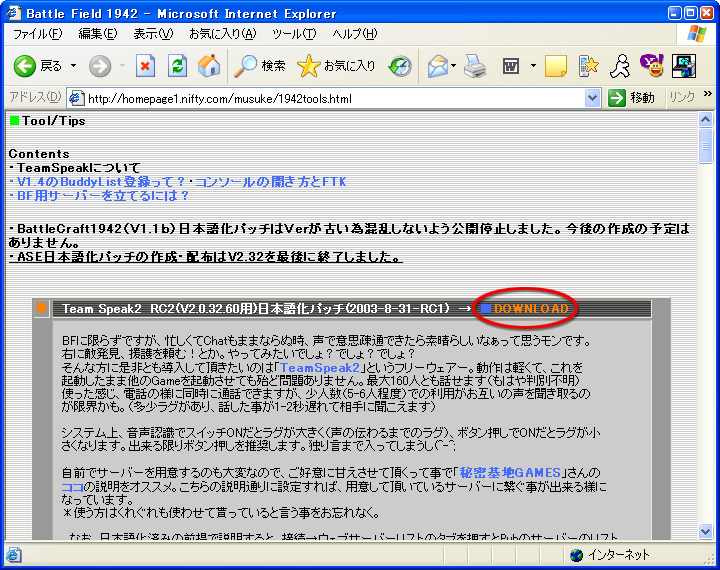
Task: Click the 移動 Go button
Action: point(632,98)
